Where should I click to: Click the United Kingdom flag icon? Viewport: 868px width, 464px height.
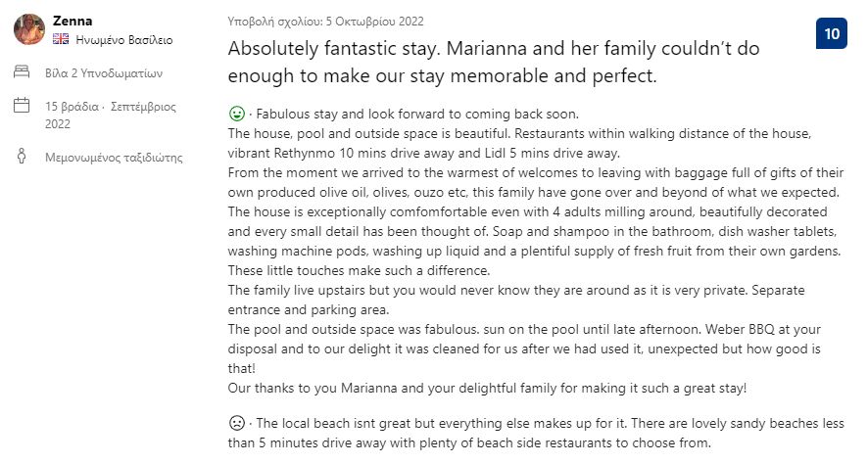(61, 40)
